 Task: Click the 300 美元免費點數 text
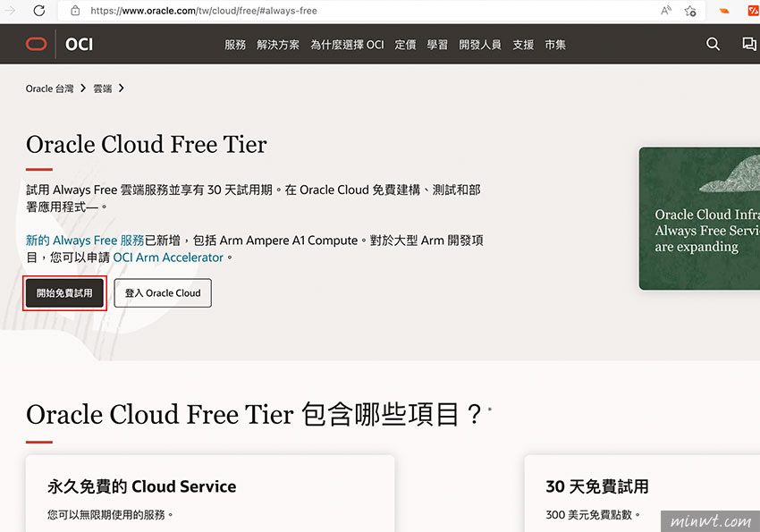(x=594, y=514)
